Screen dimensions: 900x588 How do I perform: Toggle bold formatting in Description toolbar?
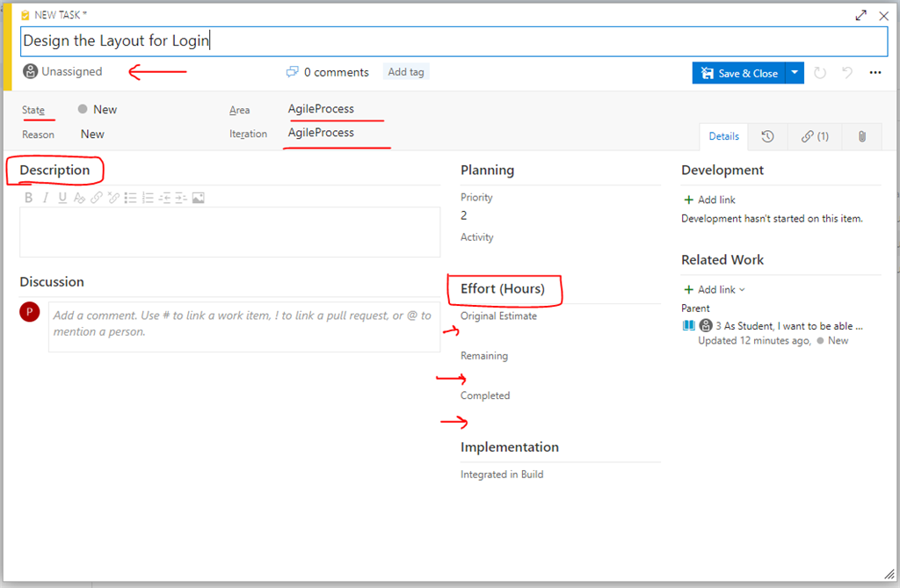pos(29,198)
